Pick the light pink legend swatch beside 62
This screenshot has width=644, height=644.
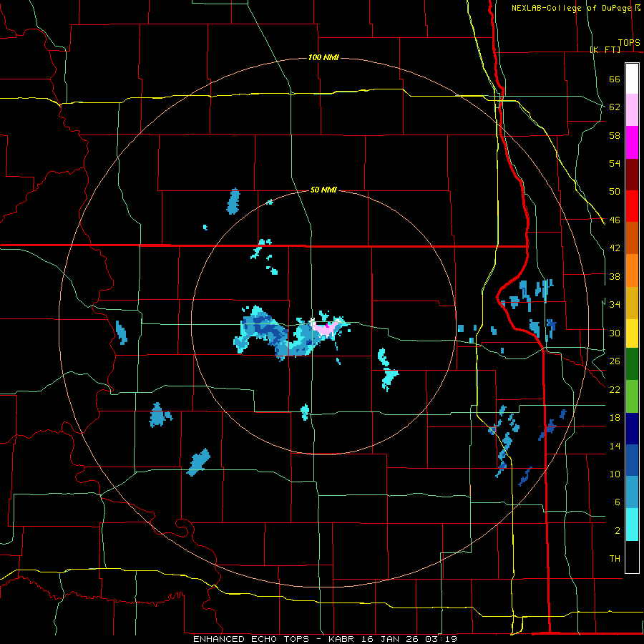tap(632, 110)
